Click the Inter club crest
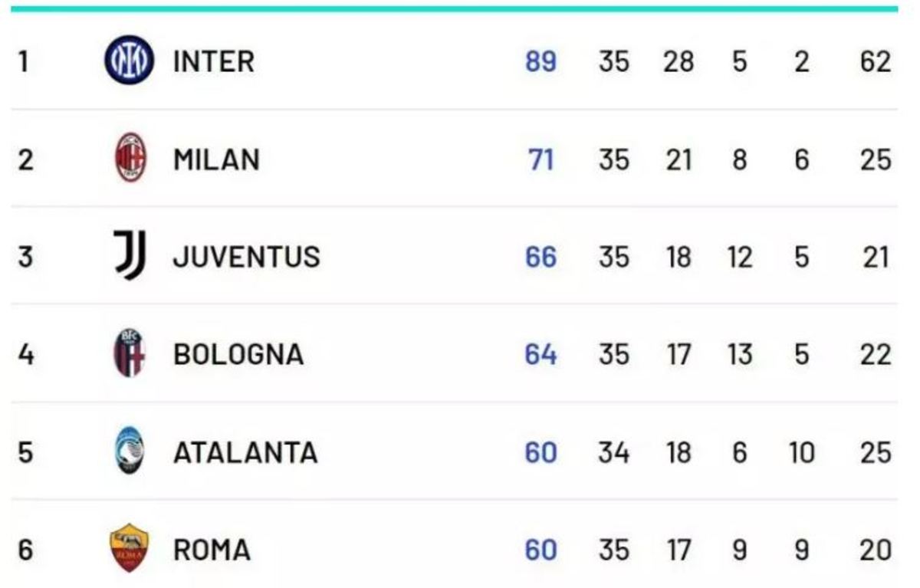 (129, 61)
